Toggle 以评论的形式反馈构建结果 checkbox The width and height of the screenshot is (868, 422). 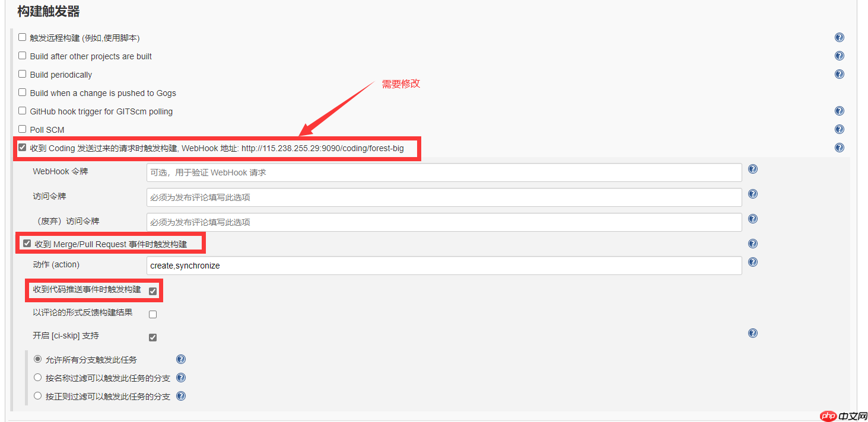click(152, 313)
